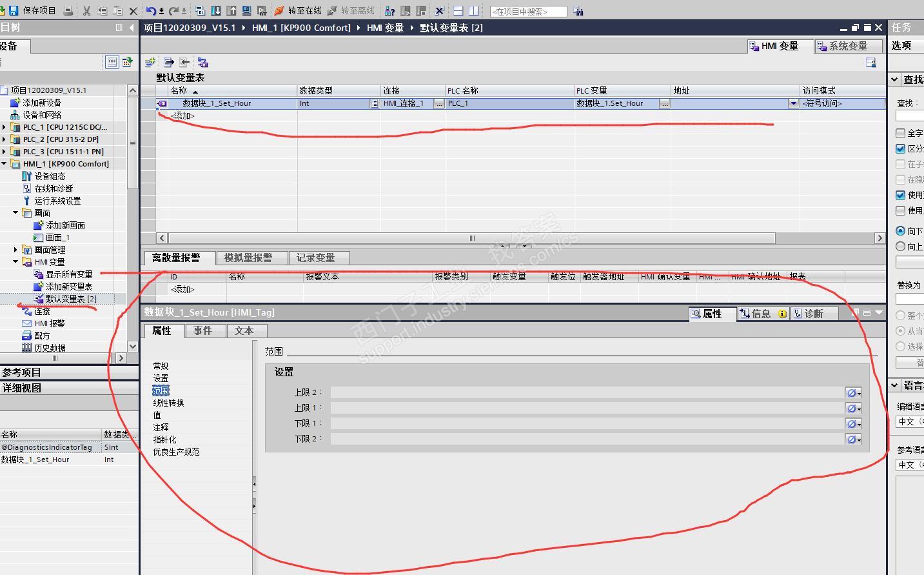Start project search with binoculars icon
This screenshot has height=575, width=924.
point(578,12)
